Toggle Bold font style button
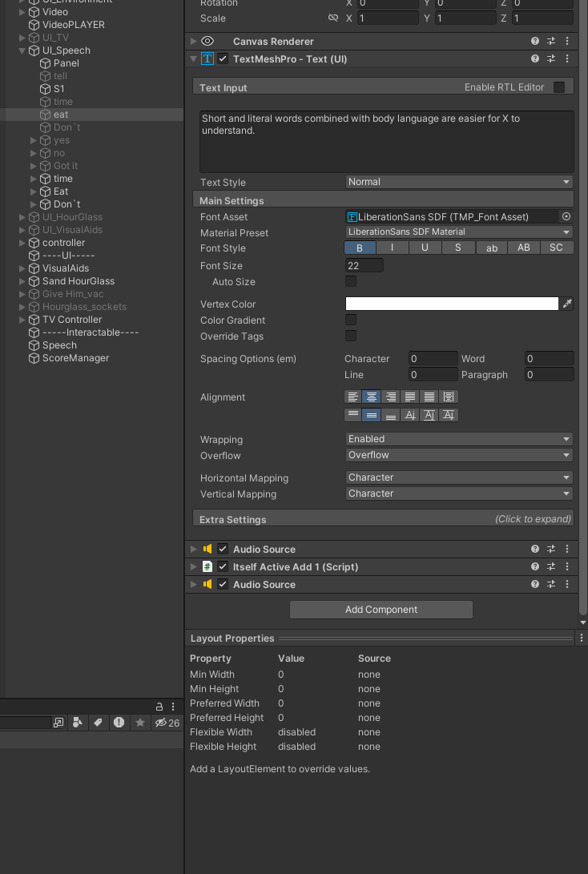This screenshot has width=588, height=874. click(x=360, y=248)
